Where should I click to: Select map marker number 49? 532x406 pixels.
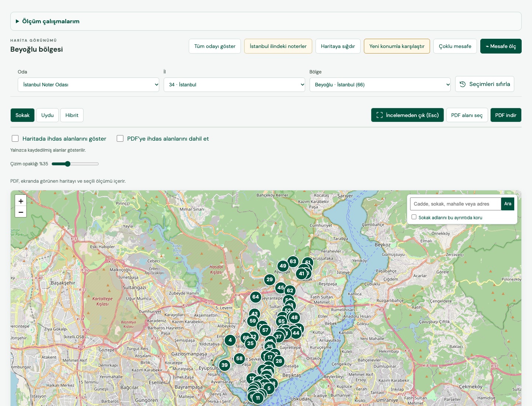point(283,266)
